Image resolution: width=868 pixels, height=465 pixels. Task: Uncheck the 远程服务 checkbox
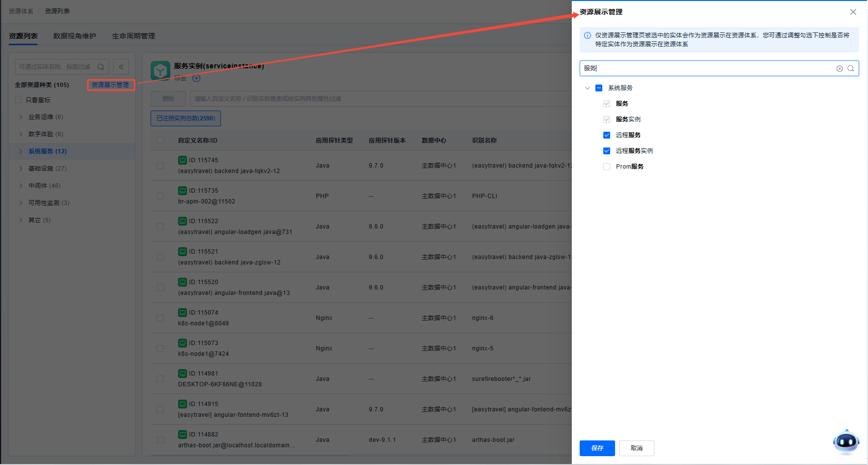607,135
